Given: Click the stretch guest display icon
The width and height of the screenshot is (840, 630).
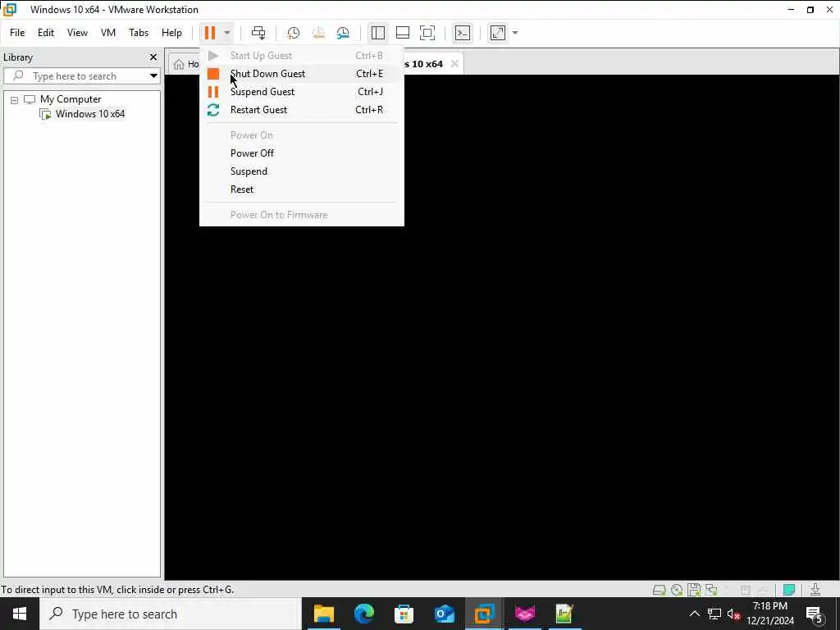Looking at the screenshot, I should [498, 33].
